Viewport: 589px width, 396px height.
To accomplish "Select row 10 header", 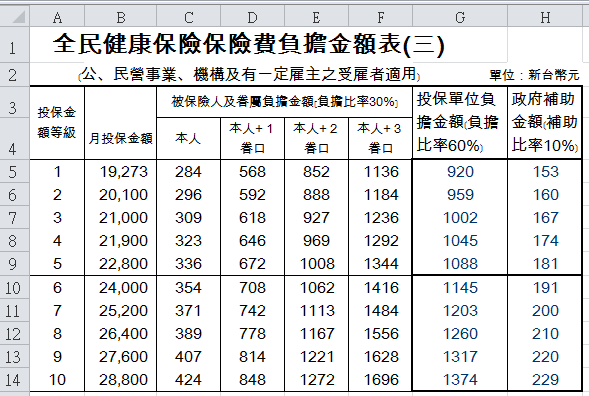I will click(15, 287).
